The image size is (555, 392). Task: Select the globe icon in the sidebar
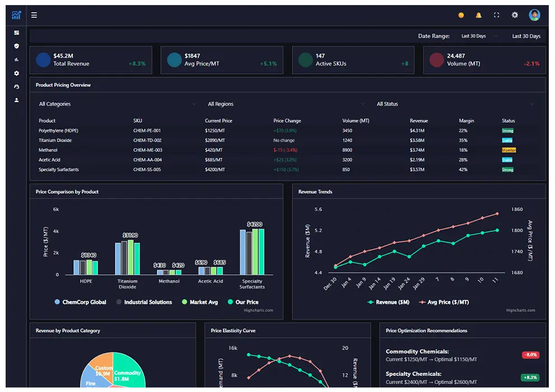coord(16,86)
